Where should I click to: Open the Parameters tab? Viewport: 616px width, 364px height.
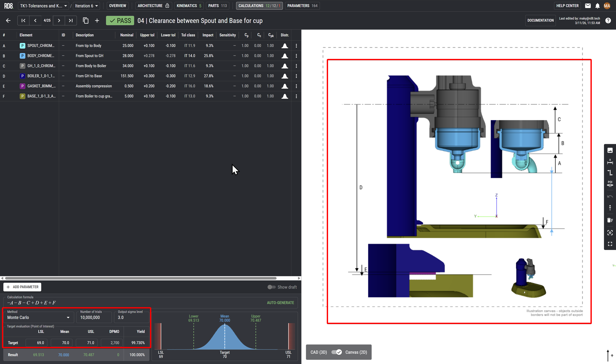click(302, 6)
